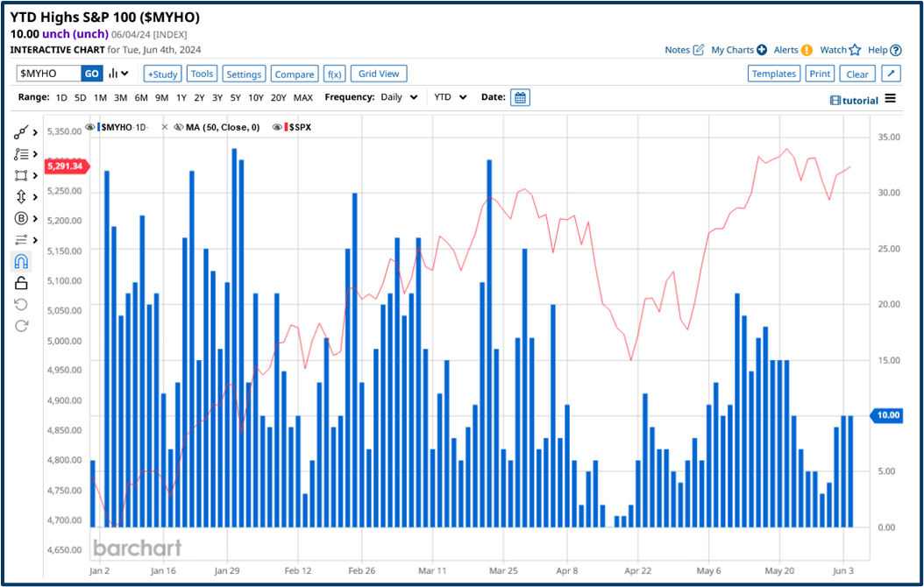This screenshot has height=587, width=924.
Task: Open the Date calendar picker icon
Action: coord(520,97)
